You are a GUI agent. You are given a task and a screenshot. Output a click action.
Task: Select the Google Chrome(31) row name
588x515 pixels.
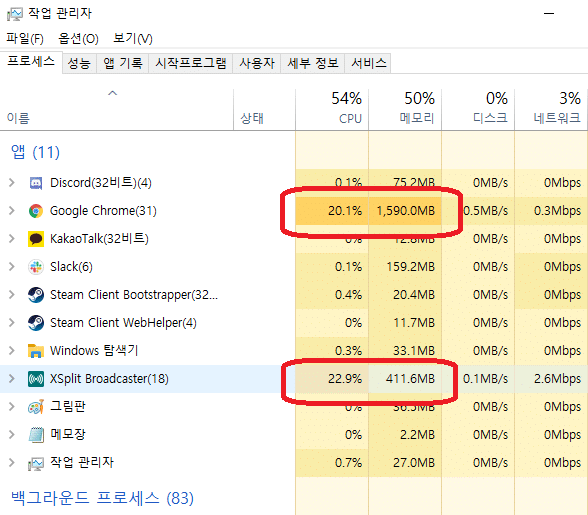(103, 211)
